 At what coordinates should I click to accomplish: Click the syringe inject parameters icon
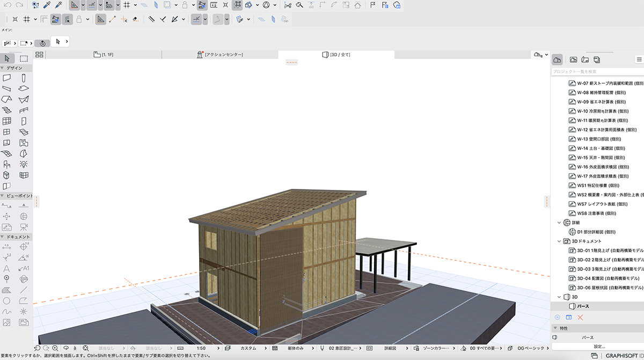point(58,5)
